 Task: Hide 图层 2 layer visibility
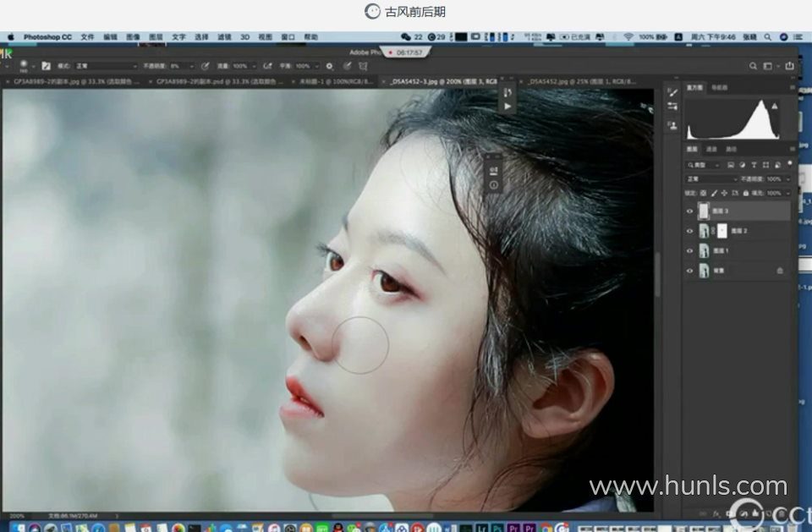pos(690,231)
